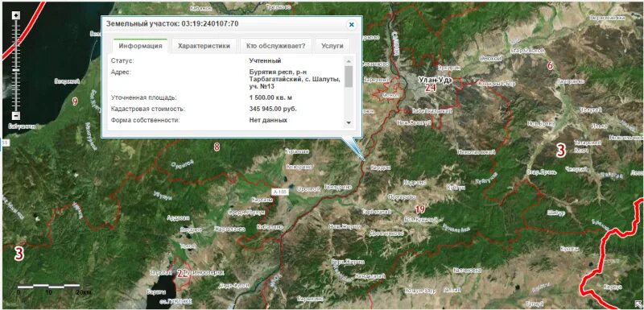Click the Нет данных value

coord(268,120)
